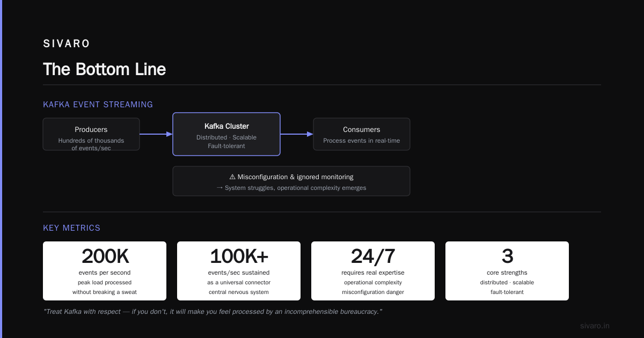Screen dimensions: 644x338
Task: Click the 'Treat Kafka with respect' quote
Action: [213, 312]
